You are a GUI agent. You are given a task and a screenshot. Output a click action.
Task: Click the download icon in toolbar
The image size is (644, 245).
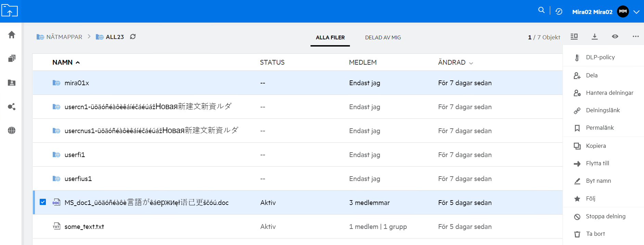[x=595, y=37]
